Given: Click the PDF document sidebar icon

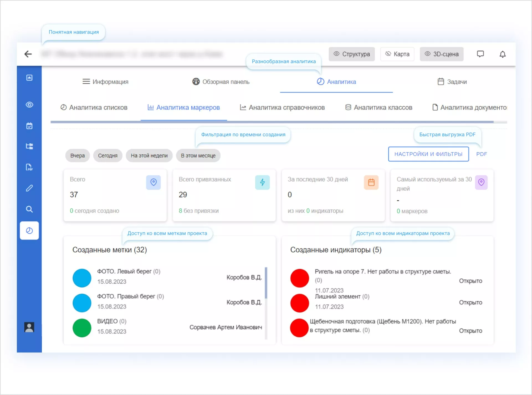Looking at the screenshot, I should point(29,167).
